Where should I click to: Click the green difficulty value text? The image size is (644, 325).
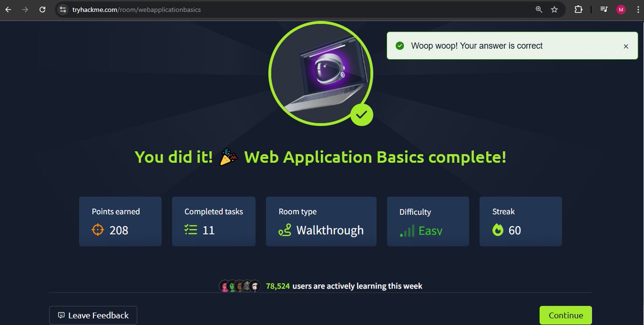tap(430, 231)
